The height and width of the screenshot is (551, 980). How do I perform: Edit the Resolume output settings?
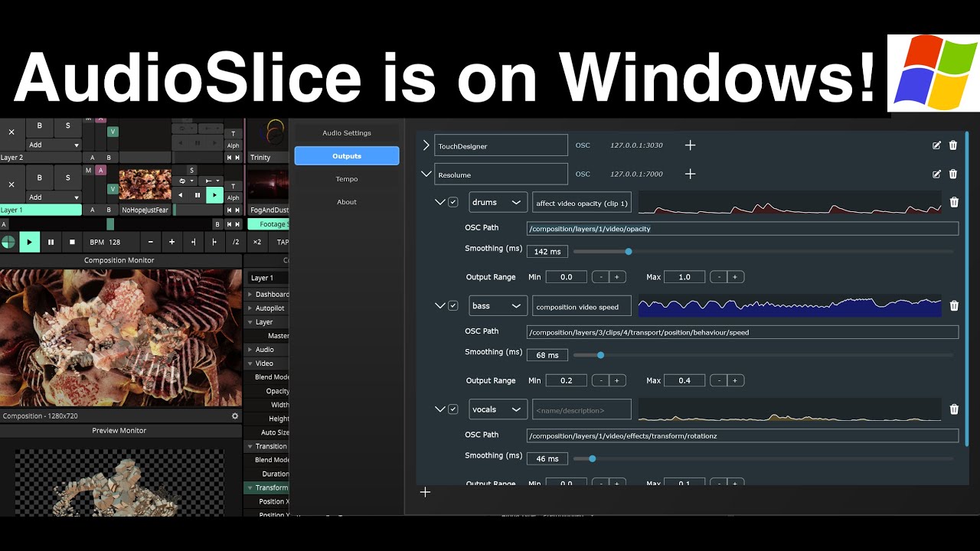(936, 174)
